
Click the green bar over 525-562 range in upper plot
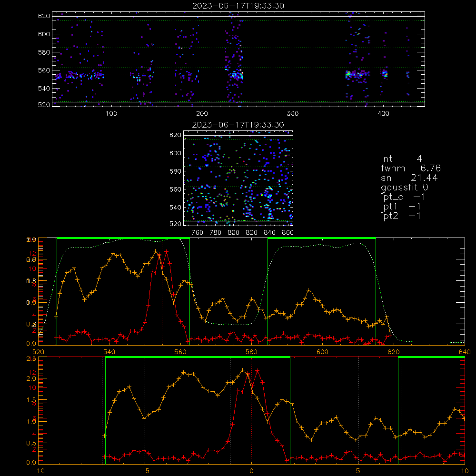pyautogui.click(x=123, y=238)
